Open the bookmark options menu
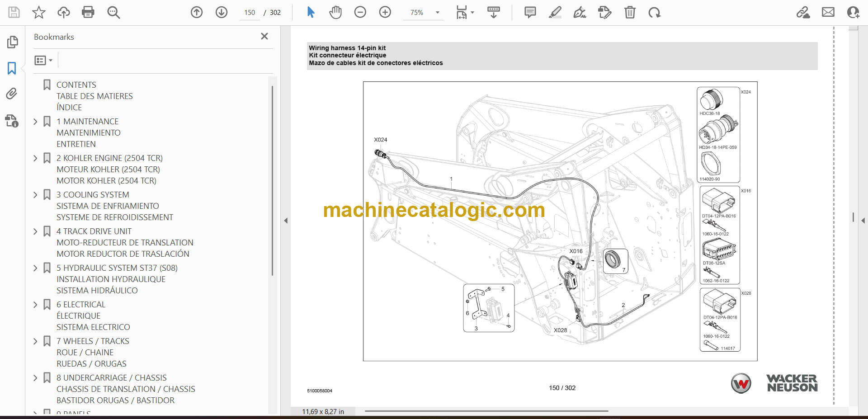Image resolution: width=868 pixels, height=419 pixels. tap(43, 60)
